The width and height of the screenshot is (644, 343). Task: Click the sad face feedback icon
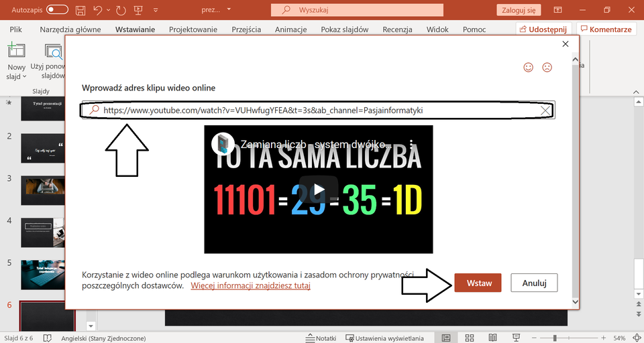pyautogui.click(x=547, y=67)
